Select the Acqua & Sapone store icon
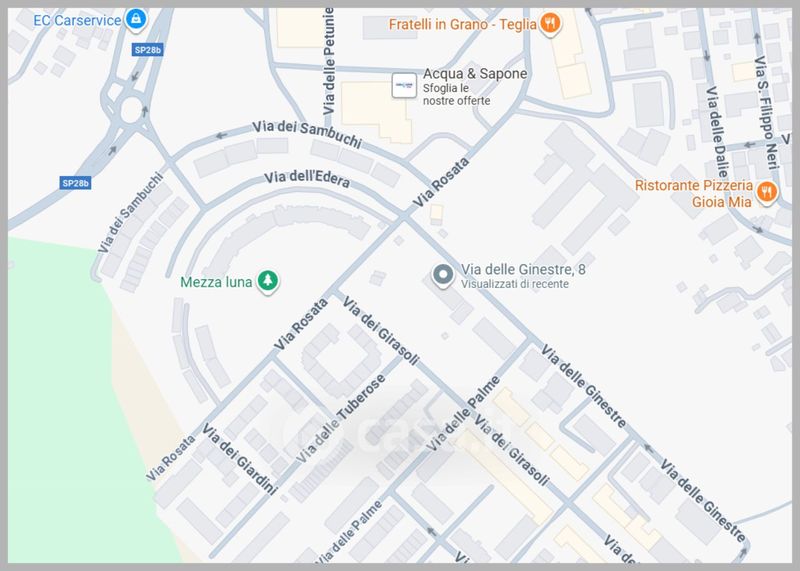Screen dimensions: 800x571 click(x=404, y=85)
